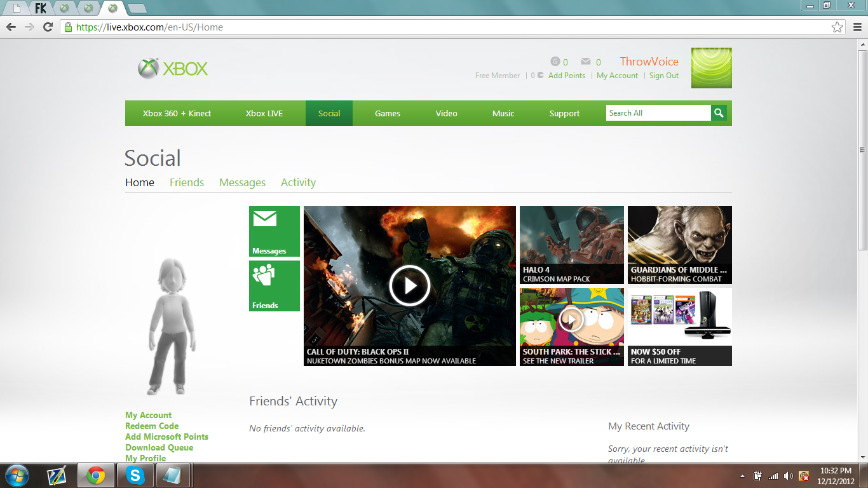Click the green search magnifier button
The height and width of the screenshot is (488, 868).
tap(719, 113)
